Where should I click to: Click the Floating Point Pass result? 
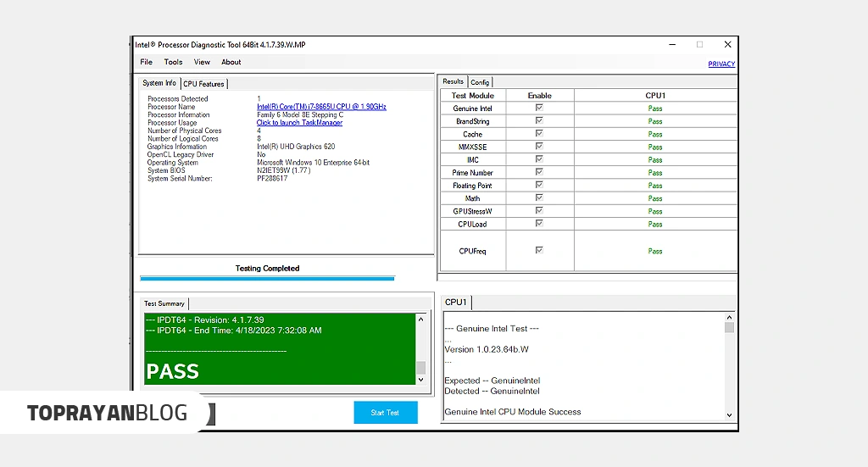click(x=655, y=186)
